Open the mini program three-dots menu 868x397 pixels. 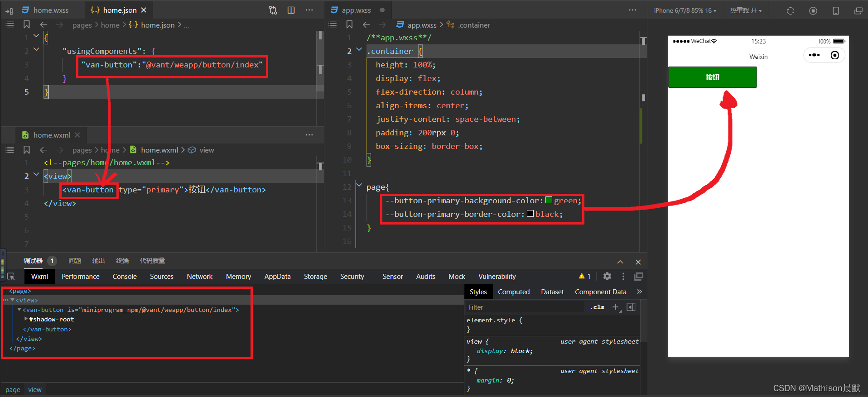(x=814, y=55)
